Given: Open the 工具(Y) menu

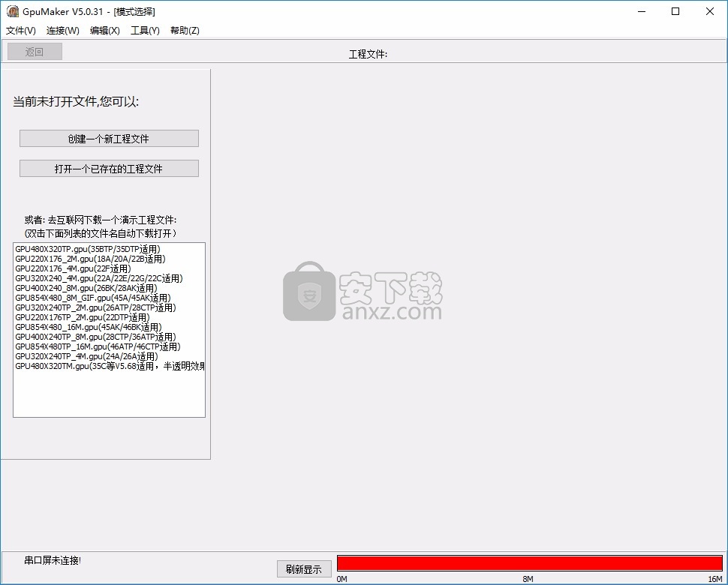Looking at the screenshot, I should tap(145, 31).
